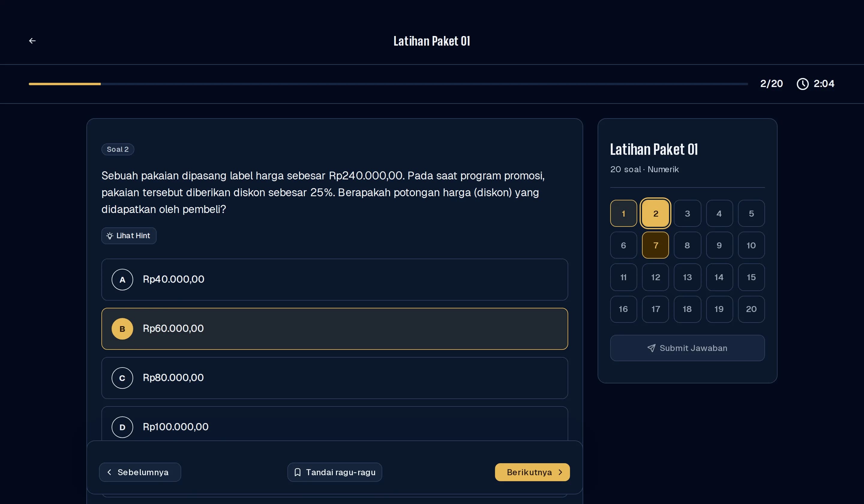Navigate to question 9
Screen dimensions: 864x504
(719, 245)
